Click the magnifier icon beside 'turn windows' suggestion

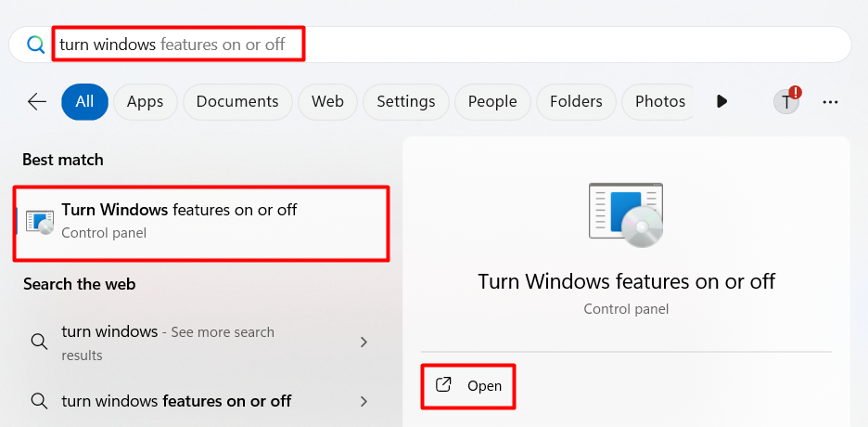coord(39,342)
